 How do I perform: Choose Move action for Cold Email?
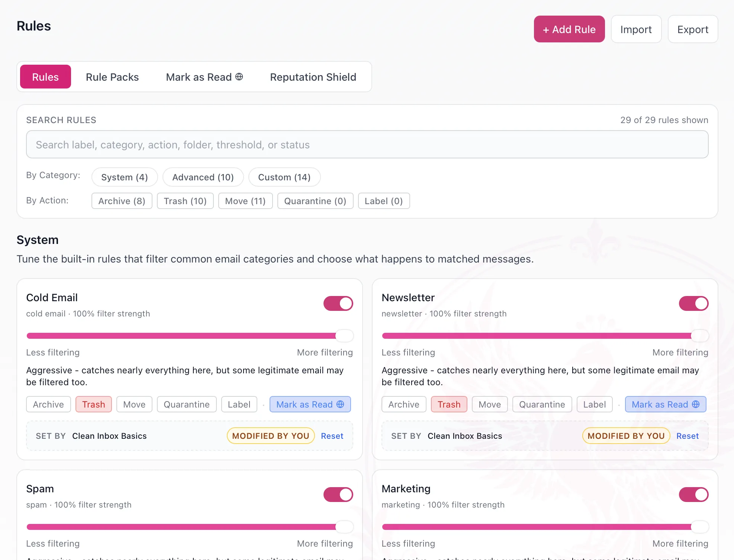pyautogui.click(x=134, y=404)
